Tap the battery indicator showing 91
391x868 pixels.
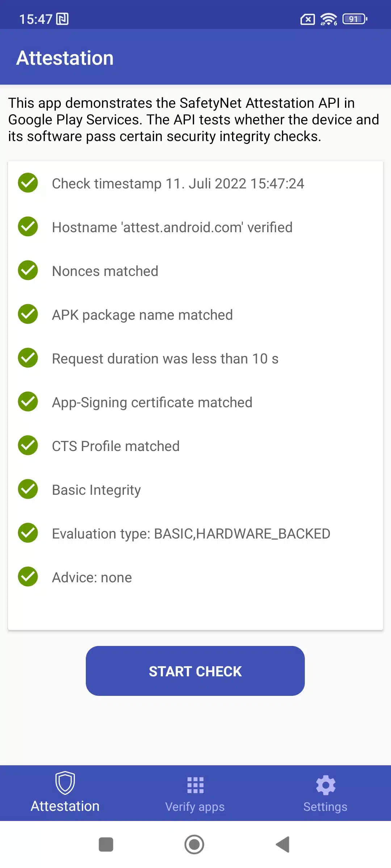click(x=355, y=19)
